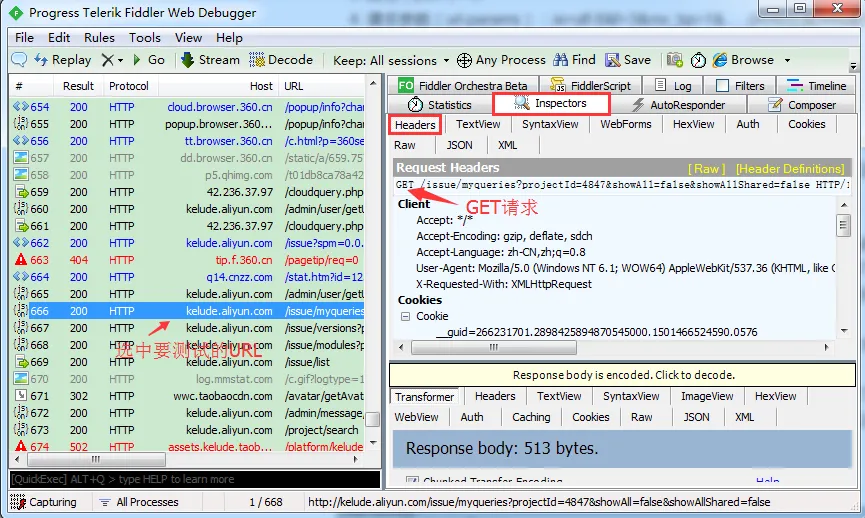Toggle the Filters tab checkbox

(723, 86)
